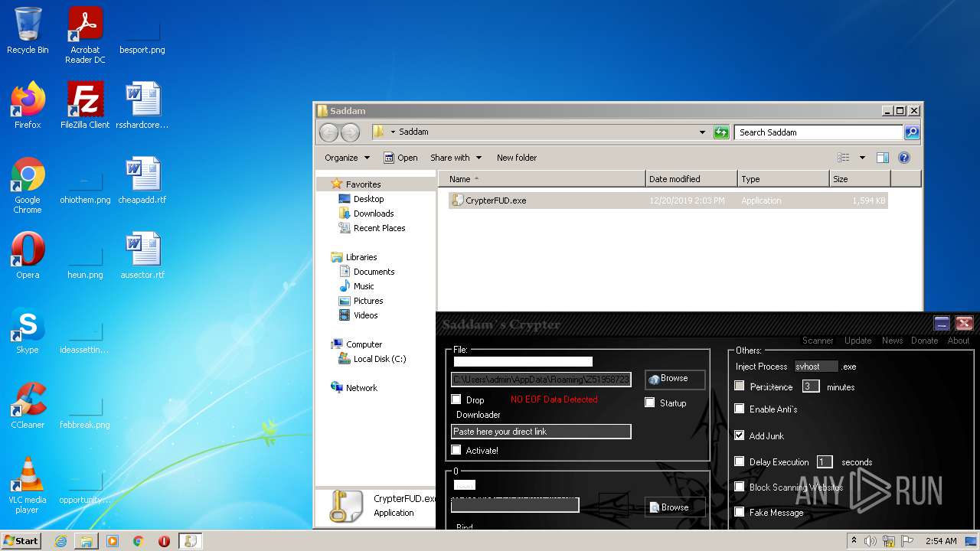
Task: Select the ohiothem.png desktop file
Action: pyautogui.click(x=85, y=184)
